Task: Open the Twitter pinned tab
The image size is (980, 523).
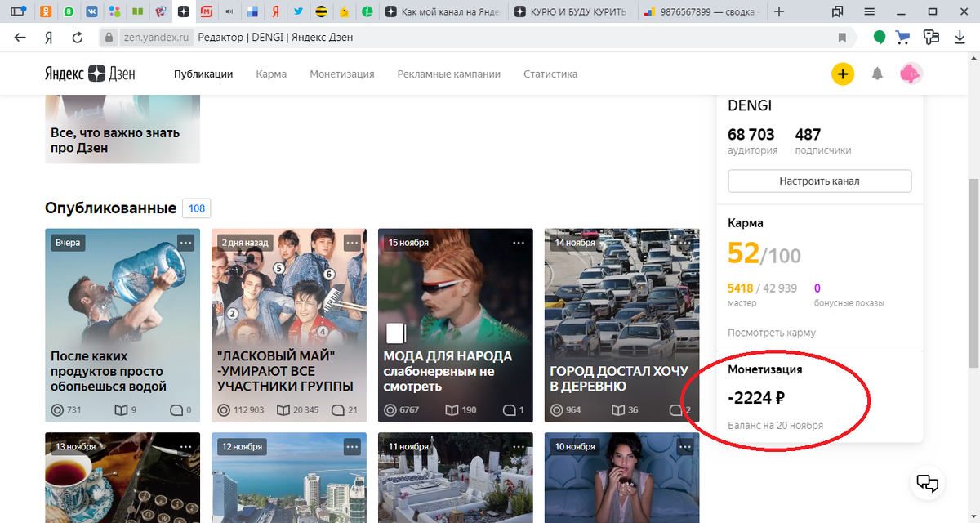Action: (299, 12)
